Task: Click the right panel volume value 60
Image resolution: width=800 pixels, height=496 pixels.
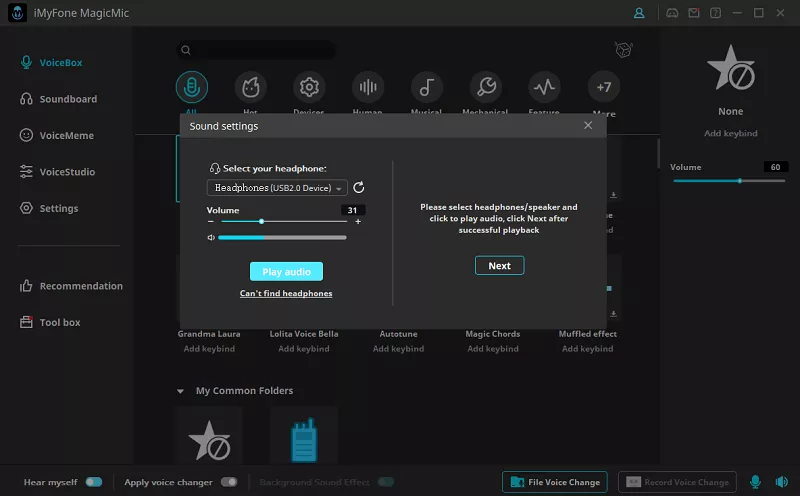Action: (776, 167)
